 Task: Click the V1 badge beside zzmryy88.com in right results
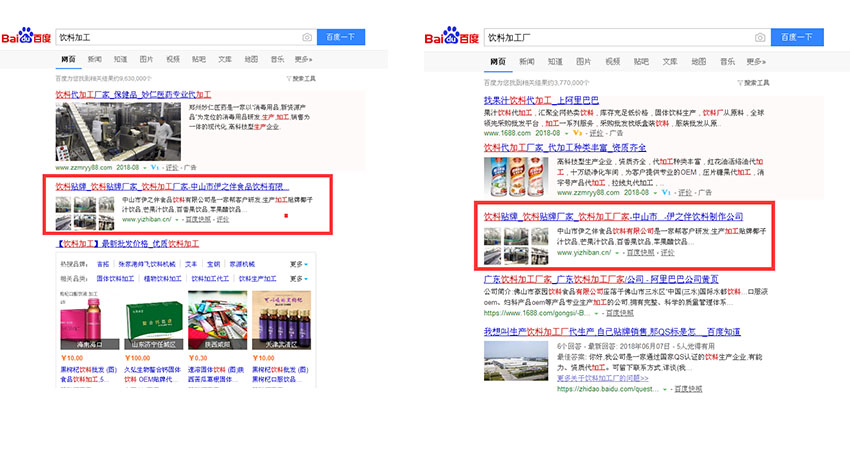coord(666,192)
